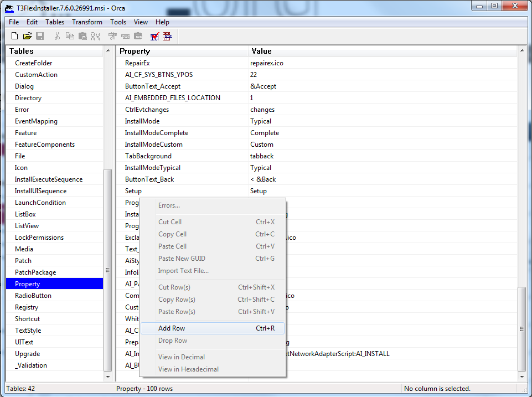Select the highlighted Property table entry

(x=55, y=283)
